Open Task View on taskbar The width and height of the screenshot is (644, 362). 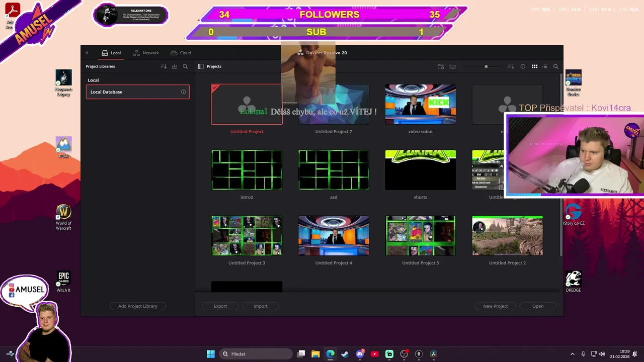pyautogui.click(x=301, y=354)
